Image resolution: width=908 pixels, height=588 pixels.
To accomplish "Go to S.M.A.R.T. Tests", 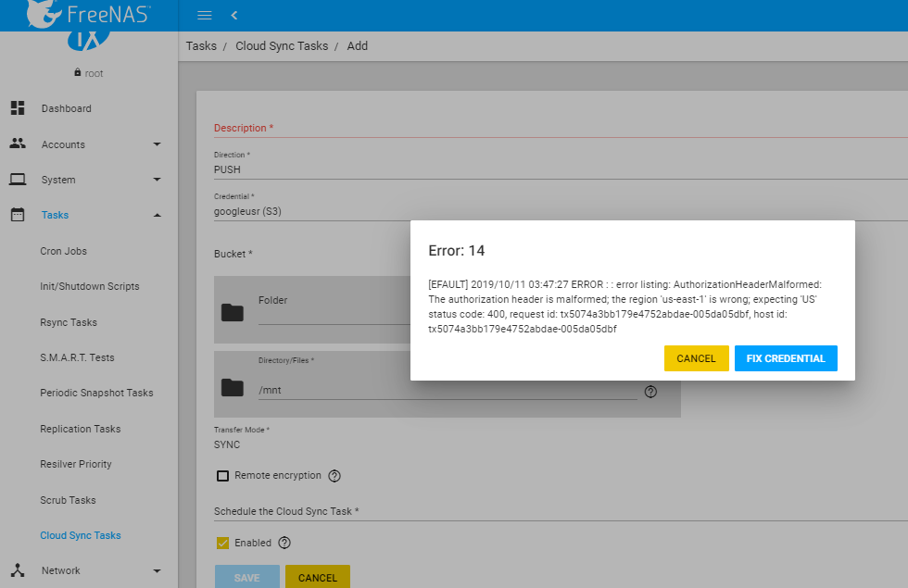I will (x=77, y=357).
